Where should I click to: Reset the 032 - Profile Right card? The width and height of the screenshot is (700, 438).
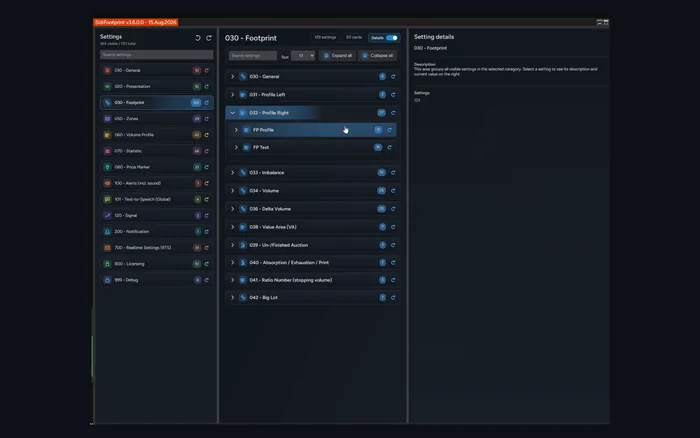pyautogui.click(x=393, y=113)
